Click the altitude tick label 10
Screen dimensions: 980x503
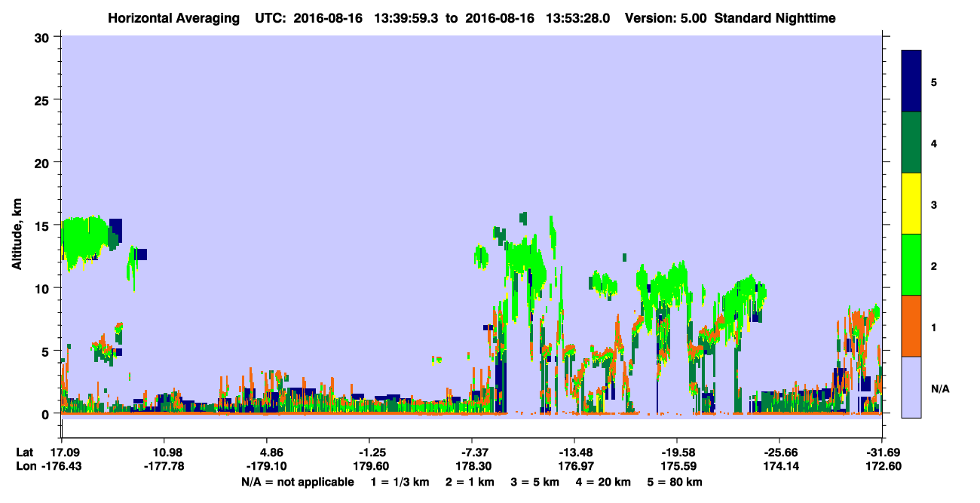point(44,288)
